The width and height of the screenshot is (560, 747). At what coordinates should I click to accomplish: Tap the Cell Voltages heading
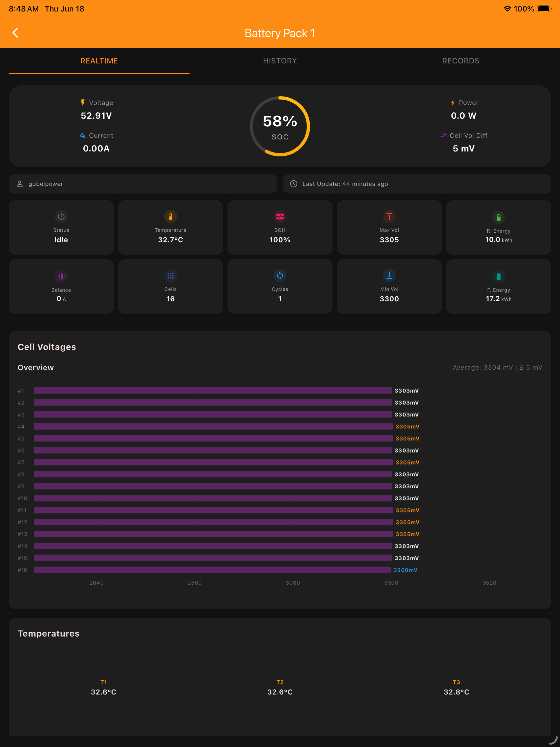click(46, 347)
